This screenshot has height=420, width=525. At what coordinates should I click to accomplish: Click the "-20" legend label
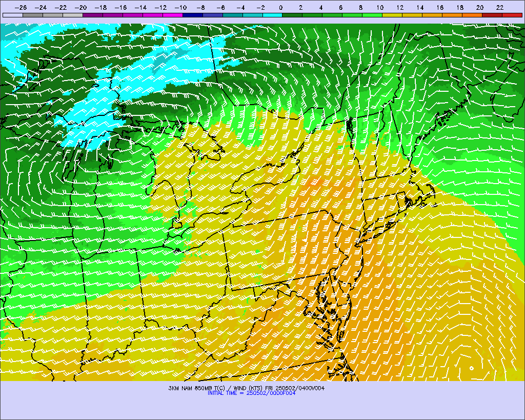pos(80,8)
